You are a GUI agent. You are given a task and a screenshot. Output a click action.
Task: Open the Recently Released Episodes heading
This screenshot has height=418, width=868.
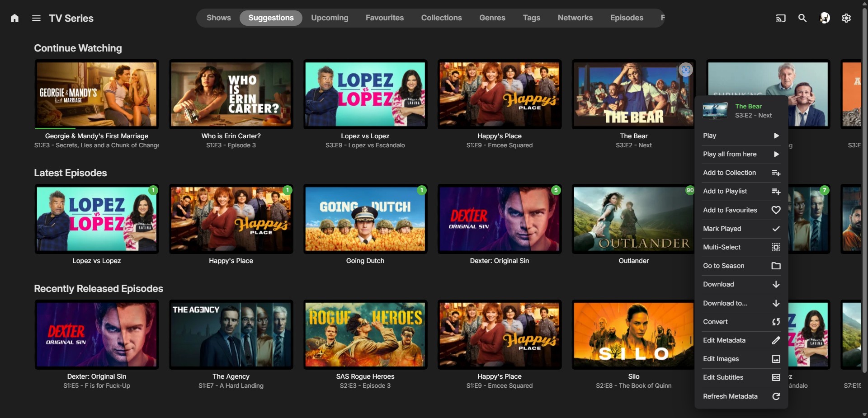[x=99, y=289]
